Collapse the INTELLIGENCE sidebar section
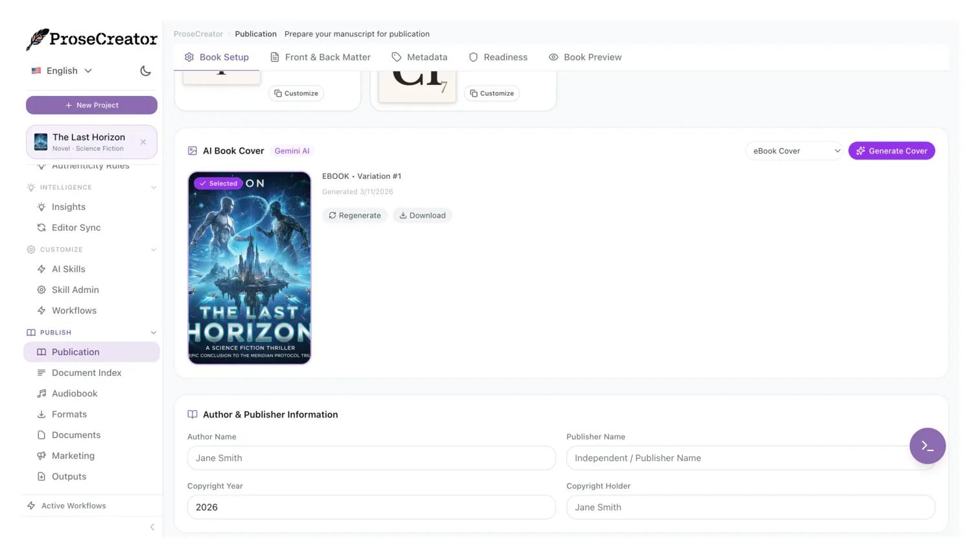This screenshot has width=980, height=558. tap(154, 187)
